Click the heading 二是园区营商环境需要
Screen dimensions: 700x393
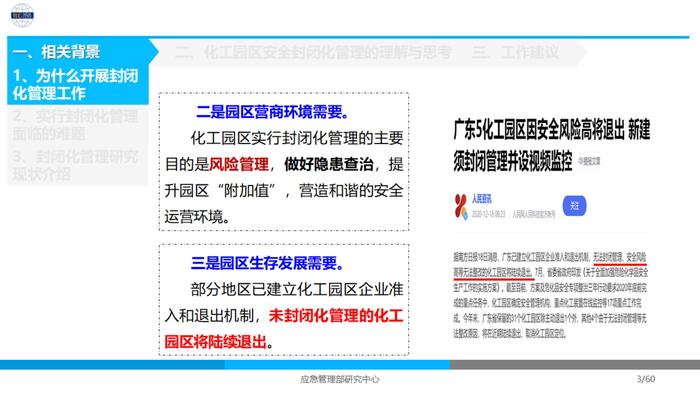(272, 112)
